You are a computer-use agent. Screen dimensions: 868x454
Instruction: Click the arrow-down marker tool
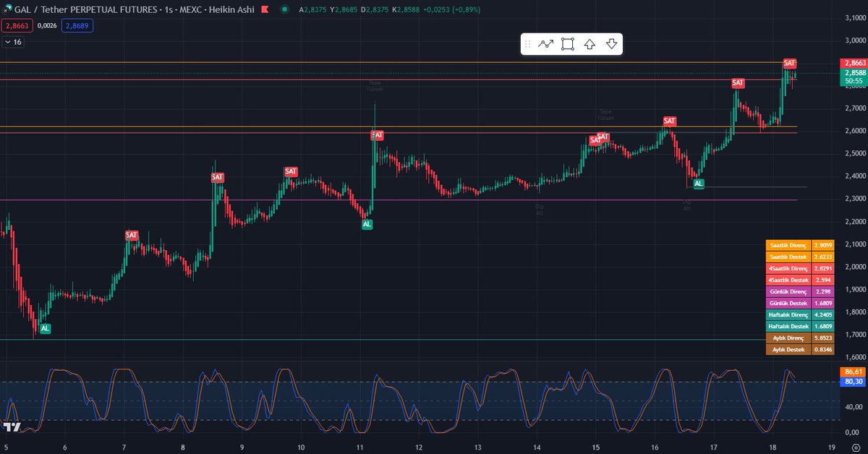[x=611, y=43]
